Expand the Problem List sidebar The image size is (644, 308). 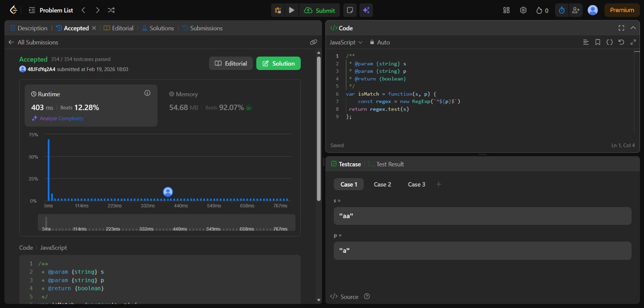point(51,10)
